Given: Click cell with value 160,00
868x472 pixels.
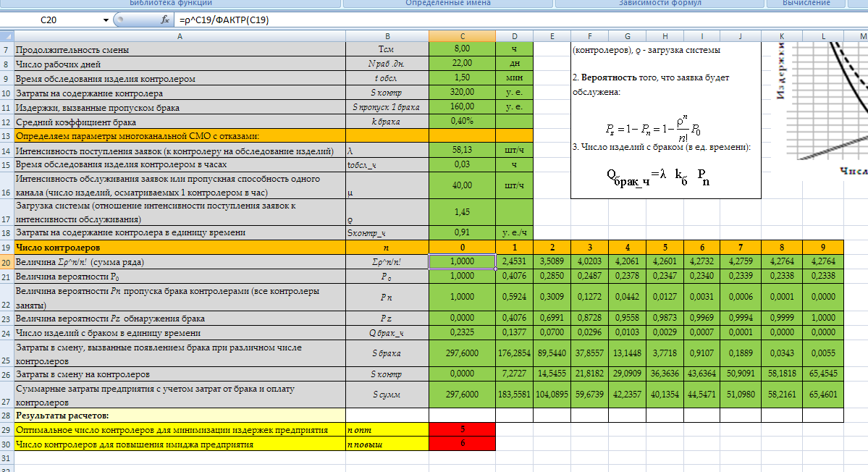Looking at the screenshot, I should tap(462, 107).
